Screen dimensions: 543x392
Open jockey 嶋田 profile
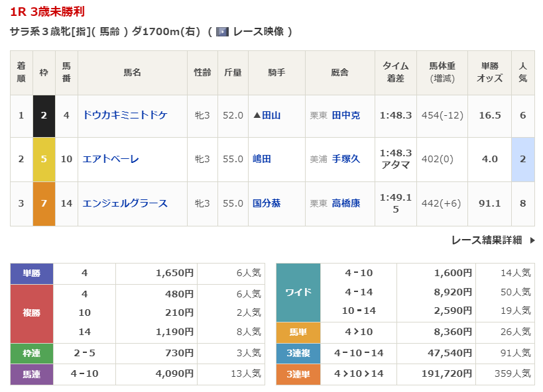coord(262,159)
